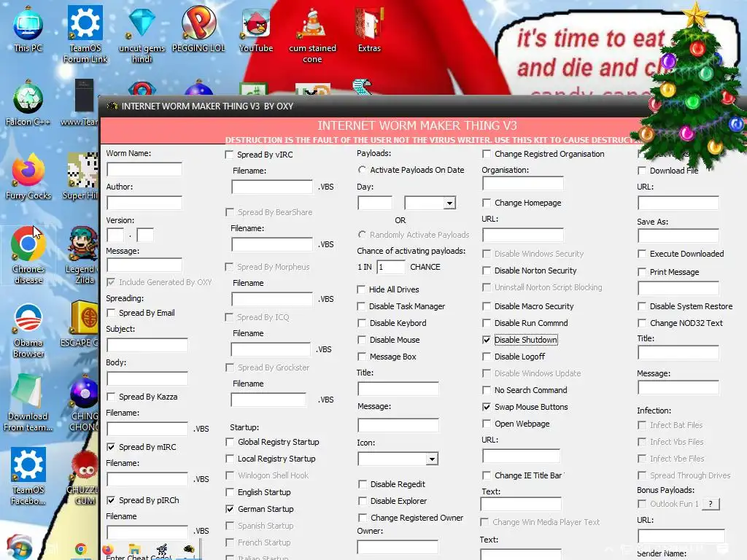Image resolution: width=747 pixels, height=560 pixels.
Task: Tick Change NOD32 Text checkbox
Action: coord(642,323)
